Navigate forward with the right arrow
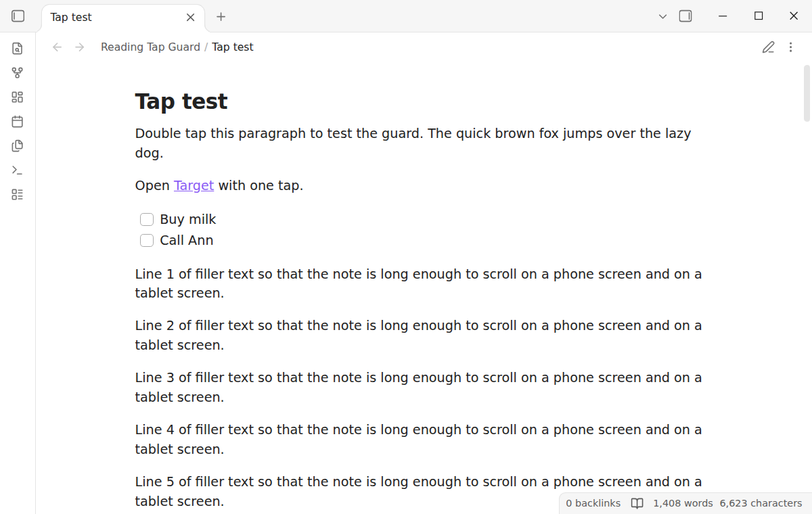812x514 pixels. click(80, 47)
